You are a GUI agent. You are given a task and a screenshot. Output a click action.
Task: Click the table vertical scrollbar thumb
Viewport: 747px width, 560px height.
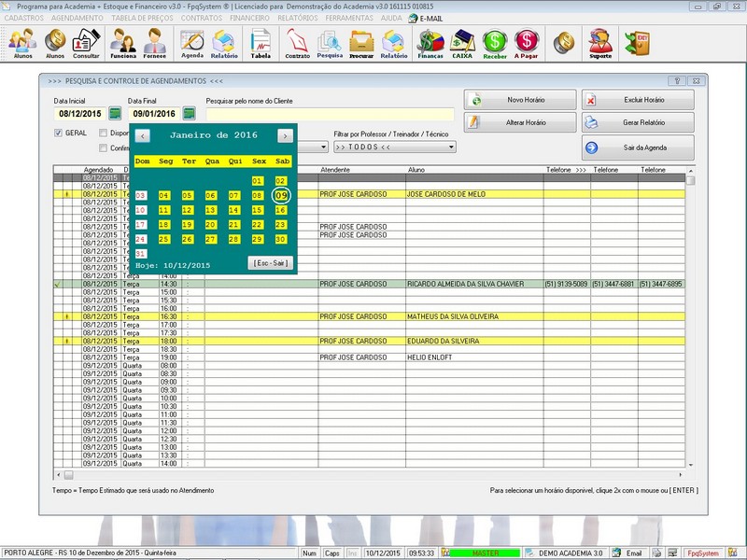tap(690, 180)
